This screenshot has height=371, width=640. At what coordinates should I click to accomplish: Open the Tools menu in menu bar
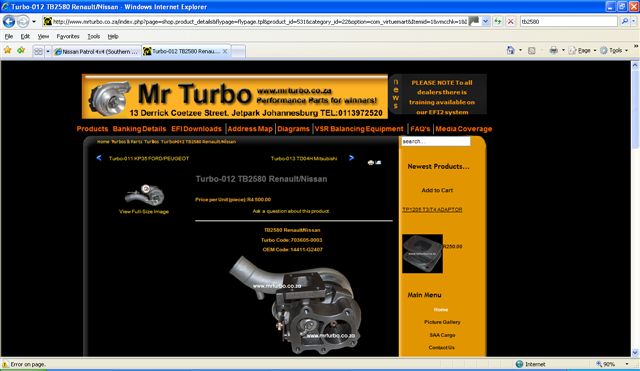(93, 36)
